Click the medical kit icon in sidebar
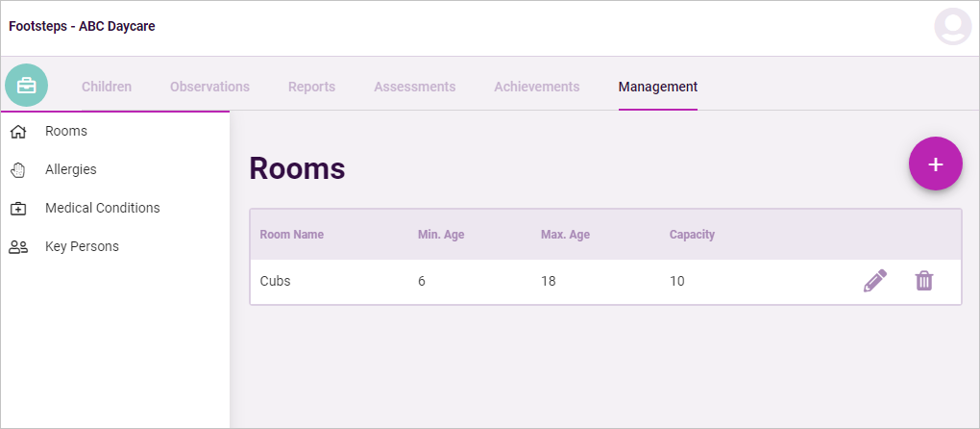Image resolution: width=980 pixels, height=429 pixels. point(19,208)
